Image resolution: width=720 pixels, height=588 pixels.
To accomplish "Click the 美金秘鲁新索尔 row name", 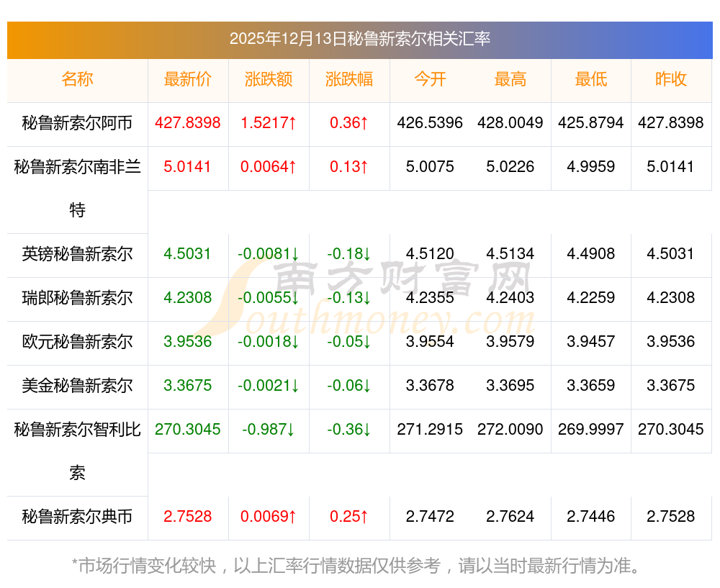I will click(77, 386).
